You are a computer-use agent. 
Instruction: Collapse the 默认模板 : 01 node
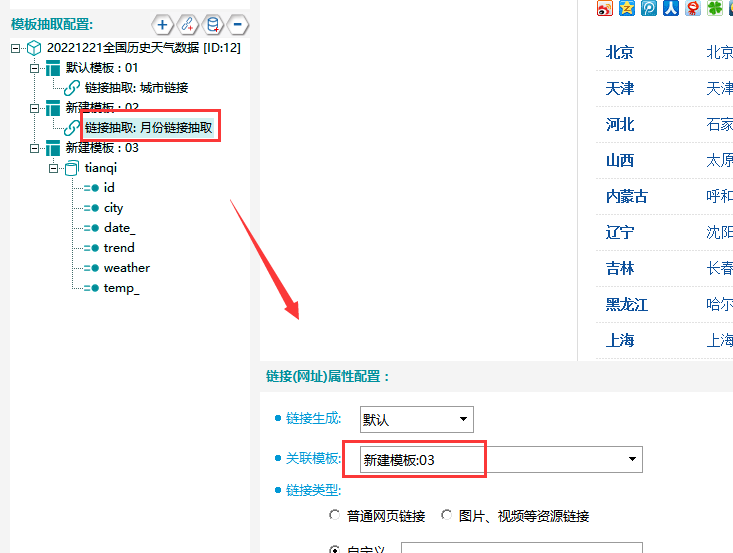tap(35, 68)
